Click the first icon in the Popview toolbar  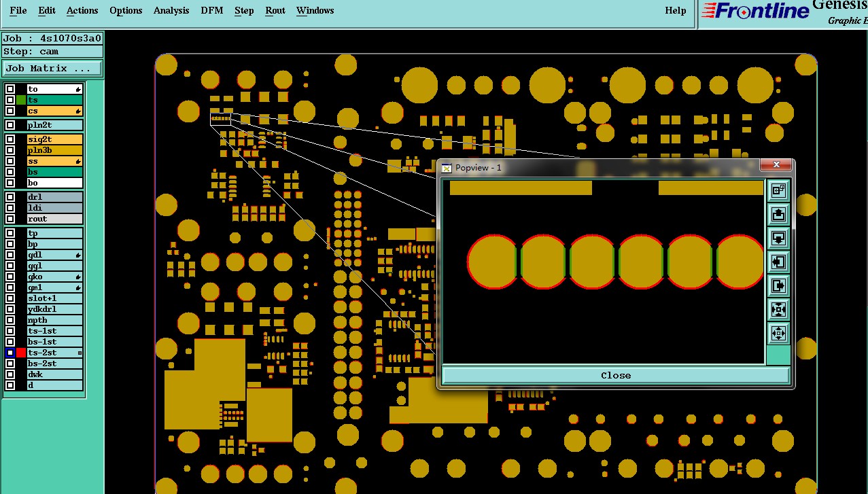click(x=778, y=191)
